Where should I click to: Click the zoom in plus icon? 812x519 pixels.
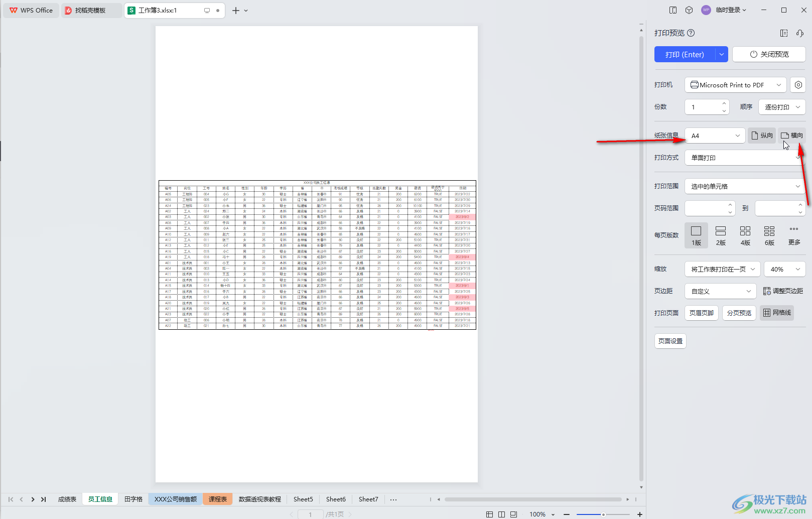click(x=640, y=514)
